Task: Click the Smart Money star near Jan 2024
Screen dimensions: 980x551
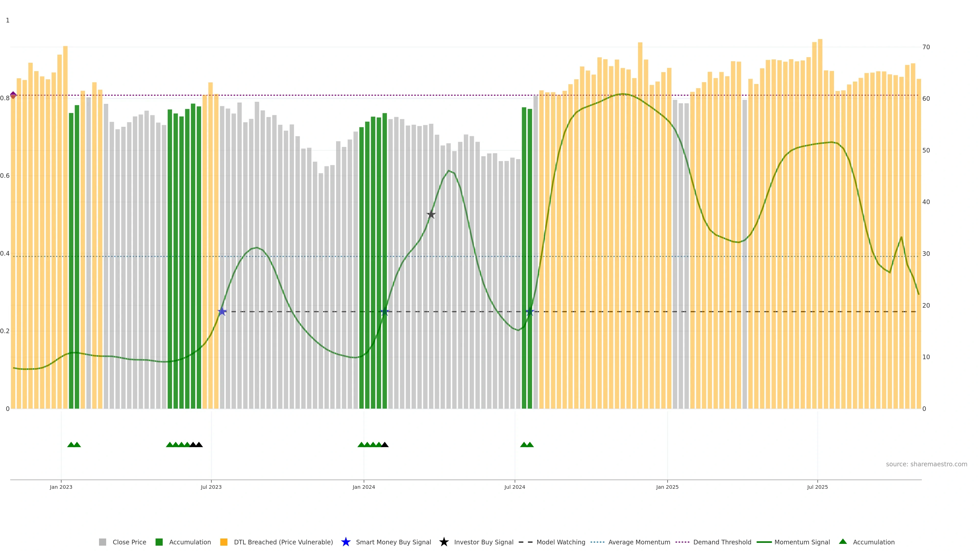Action: tap(385, 311)
